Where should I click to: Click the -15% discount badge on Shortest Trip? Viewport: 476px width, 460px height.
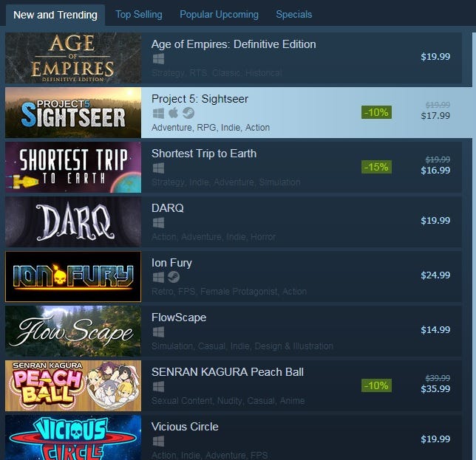376,167
